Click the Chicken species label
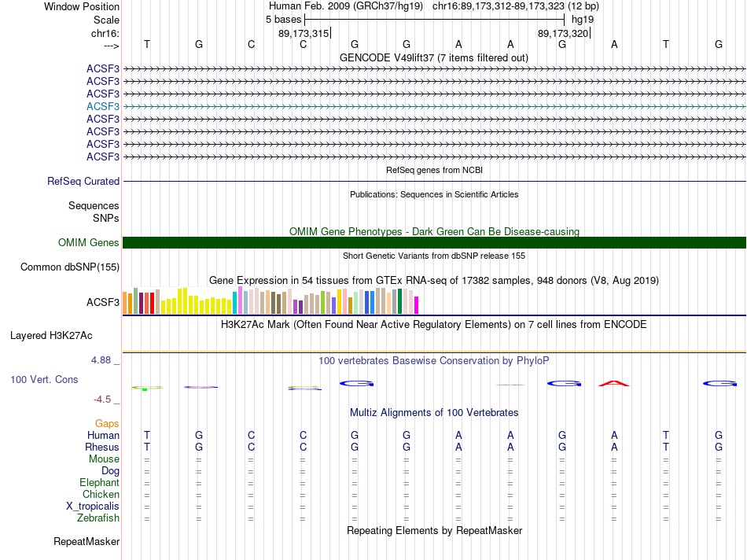747x560 pixels. pyautogui.click(x=101, y=494)
